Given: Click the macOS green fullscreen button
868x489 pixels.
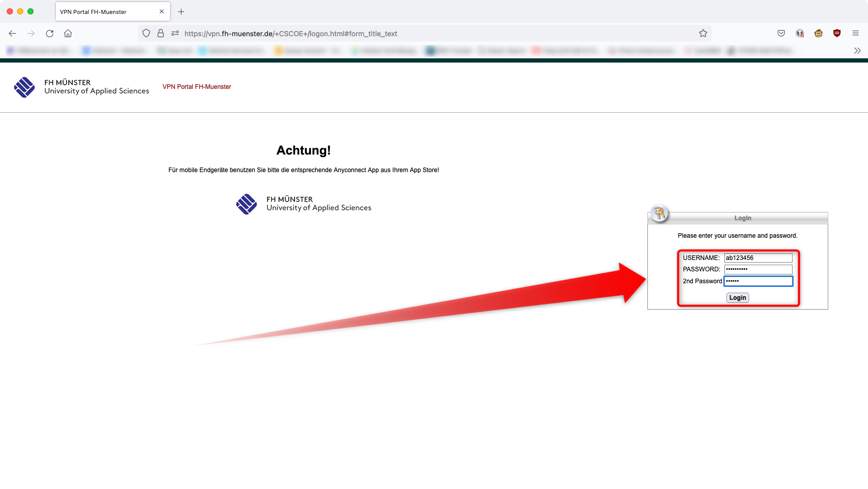Looking at the screenshot, I should (x=30, y=11).
